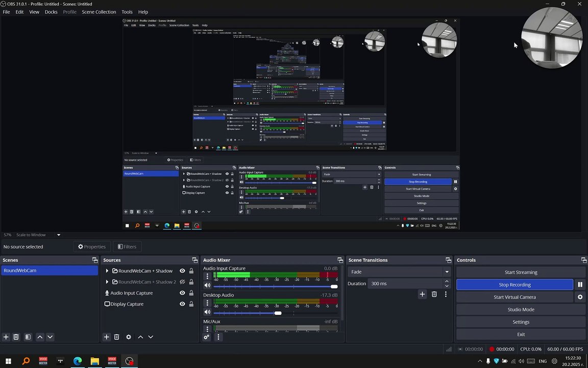This screenshot has width=588, height=368.
Task: Remove selected source with trash icon
Action: point(116,337)
